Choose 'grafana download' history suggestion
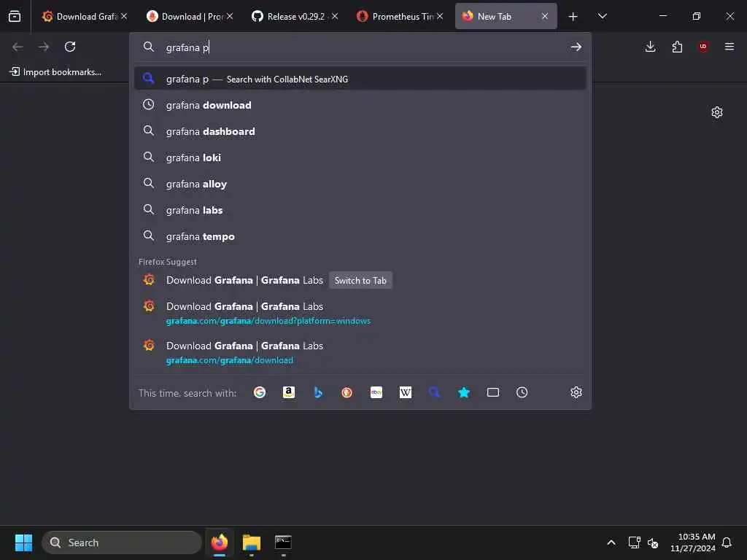 click(360, 105)
